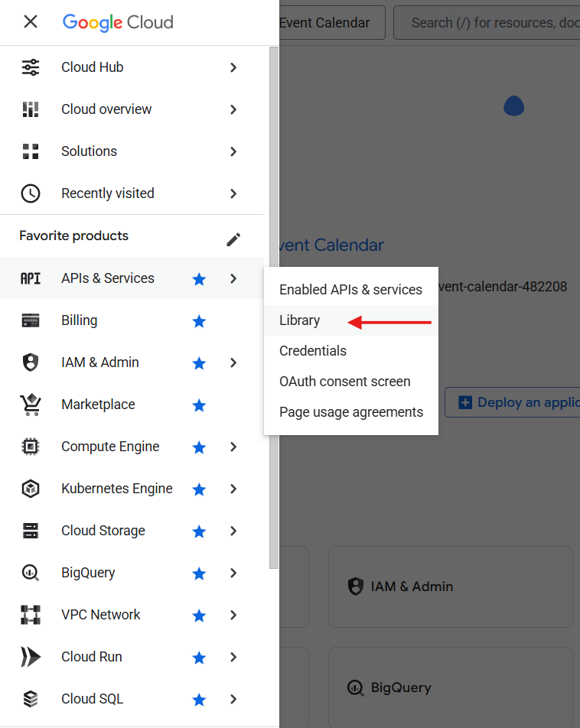Open Marketplace via its storefront icon
The image size is (580, 728).
(31, 404)
